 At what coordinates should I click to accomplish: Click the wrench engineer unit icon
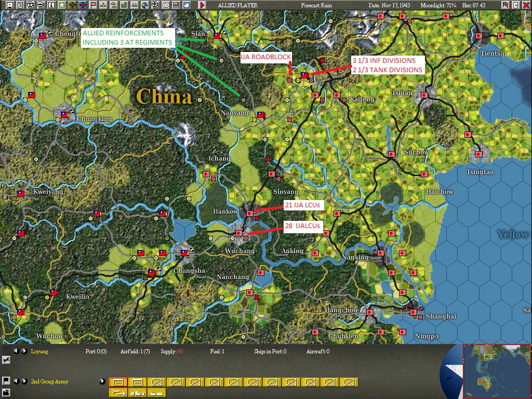pyautogui.click(x=118, y=393)
